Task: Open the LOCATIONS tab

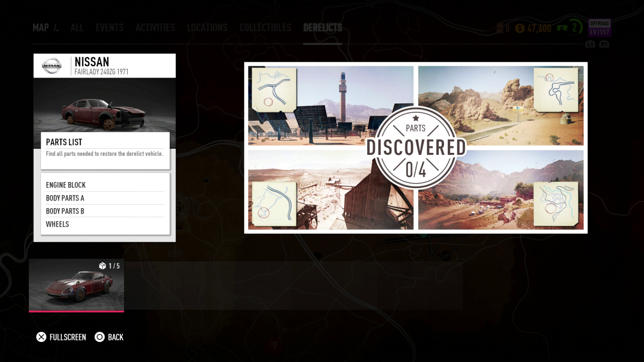Action: click(x=207, y=28)
